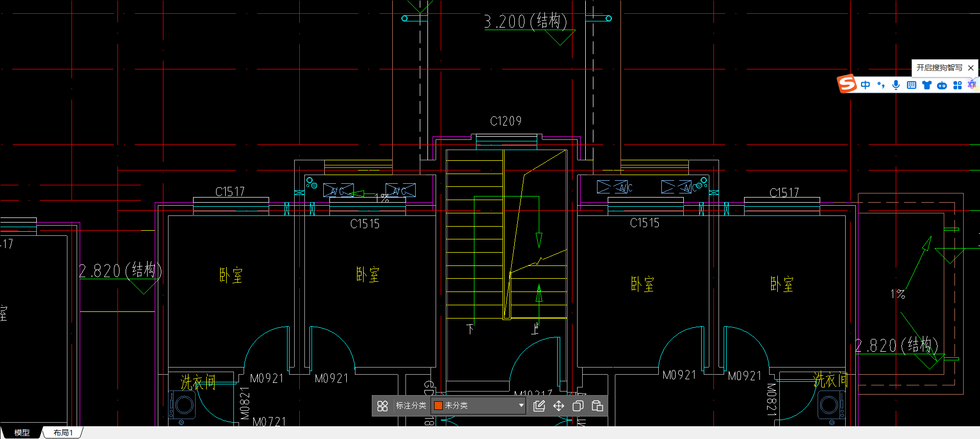980x439 pixels.
Task: Open the Sogou game controller icon
Action: 942,85
